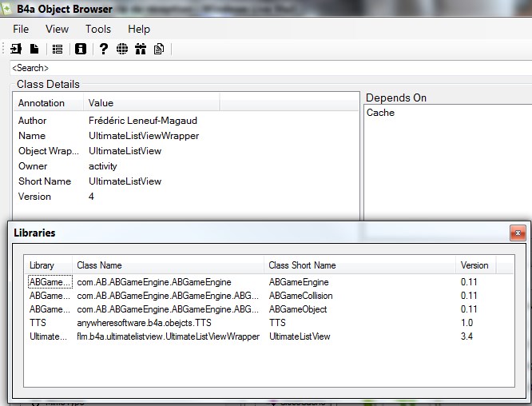Sort by the Annotation column header
The image size is (532, 406).
click(x=48, y=103)
